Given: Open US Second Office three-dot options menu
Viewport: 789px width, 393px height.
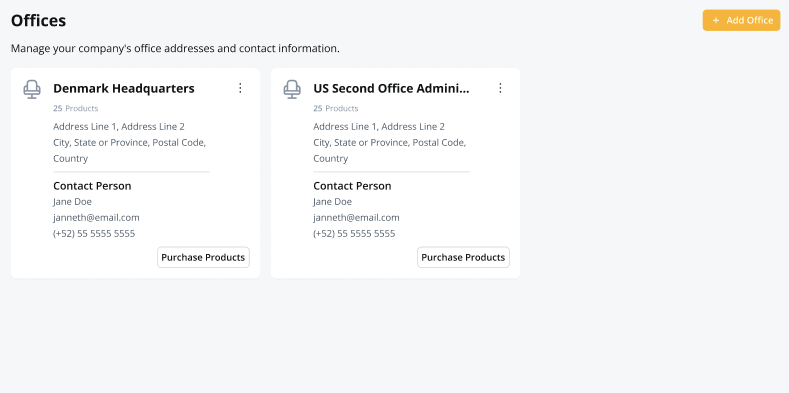Looking at the screenshot, I should click(500, 88).
